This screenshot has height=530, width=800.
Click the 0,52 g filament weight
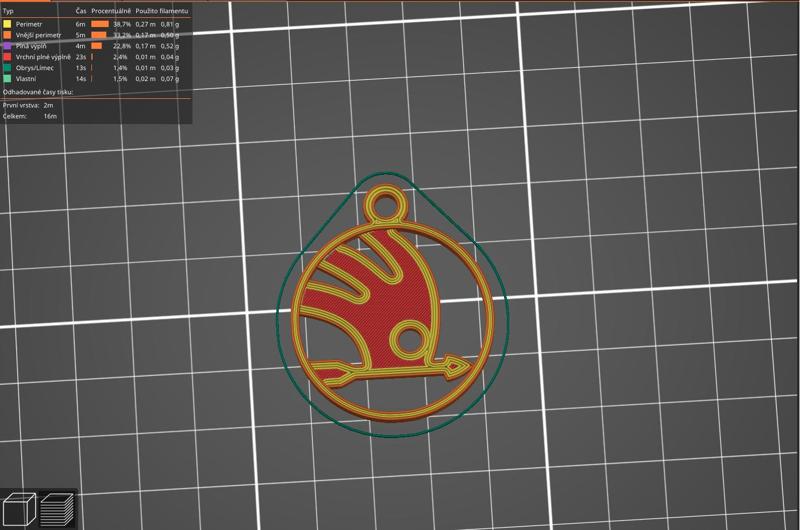(x=170, y=46)
